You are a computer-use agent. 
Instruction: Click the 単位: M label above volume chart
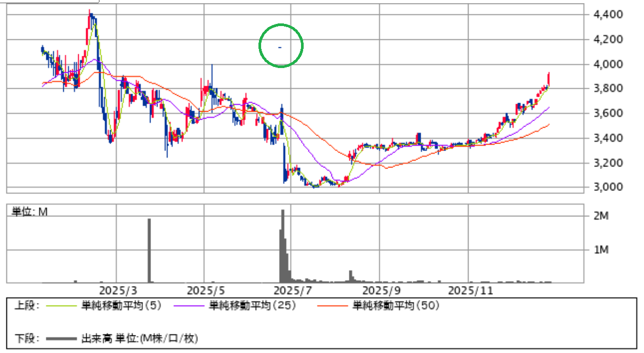click(30, 212)
